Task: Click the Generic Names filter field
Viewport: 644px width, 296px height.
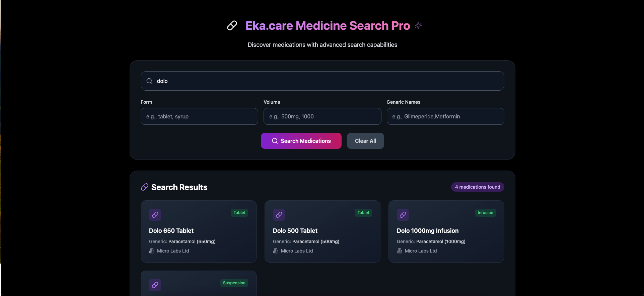Action: [x=445, y=116]
